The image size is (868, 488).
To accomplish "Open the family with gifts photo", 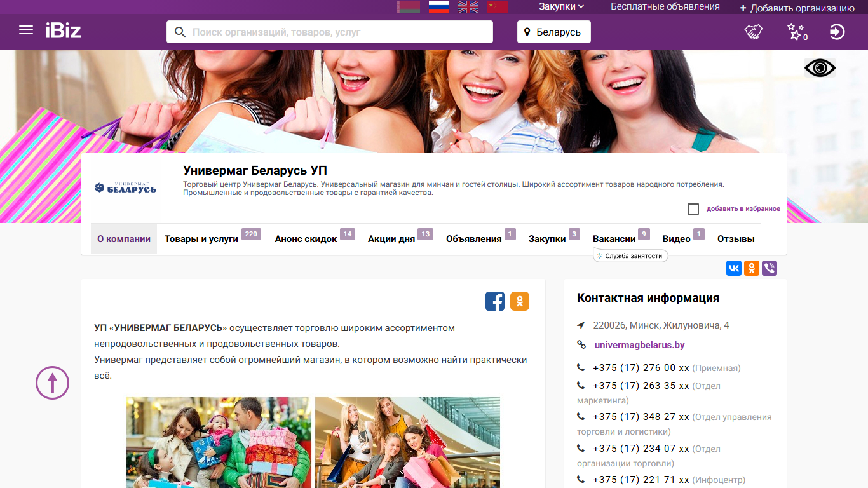I will (219, 442).
